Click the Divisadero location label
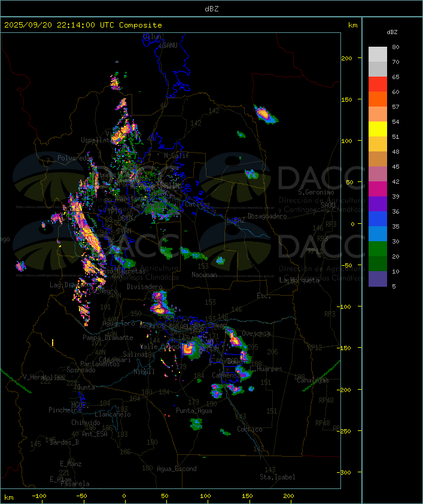 tap(145, 287)
